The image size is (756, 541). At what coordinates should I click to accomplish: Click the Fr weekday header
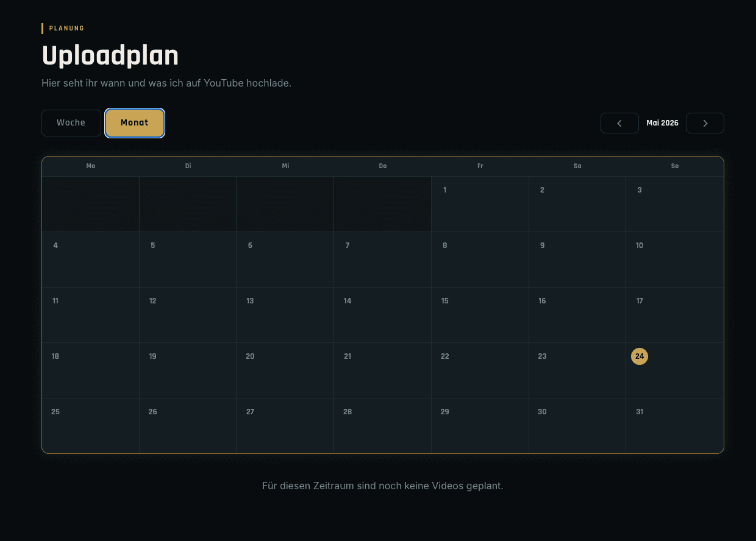(480, 166)
